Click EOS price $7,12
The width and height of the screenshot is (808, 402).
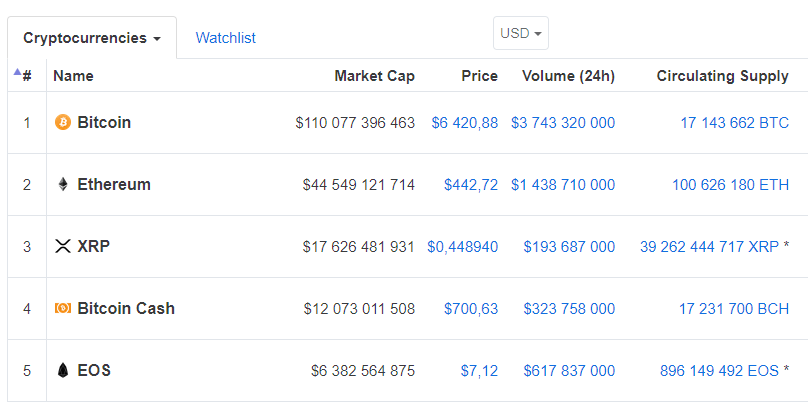coord(479,371)
